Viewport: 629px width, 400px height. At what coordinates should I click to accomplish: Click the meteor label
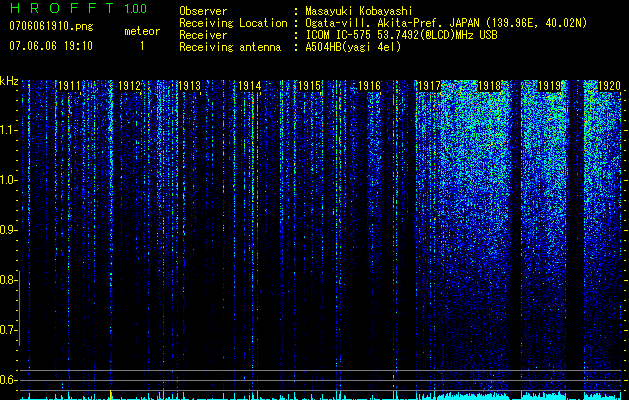(x=142, y=31)
